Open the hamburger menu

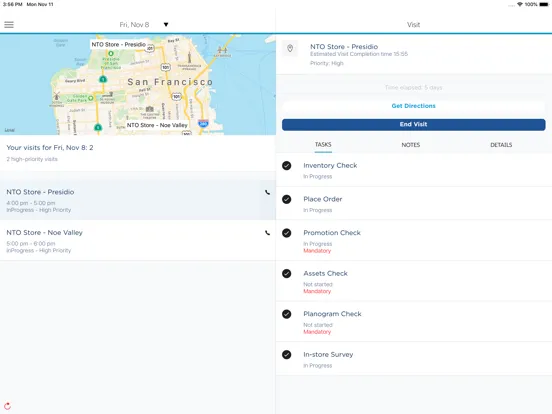[x=9, y=25]
